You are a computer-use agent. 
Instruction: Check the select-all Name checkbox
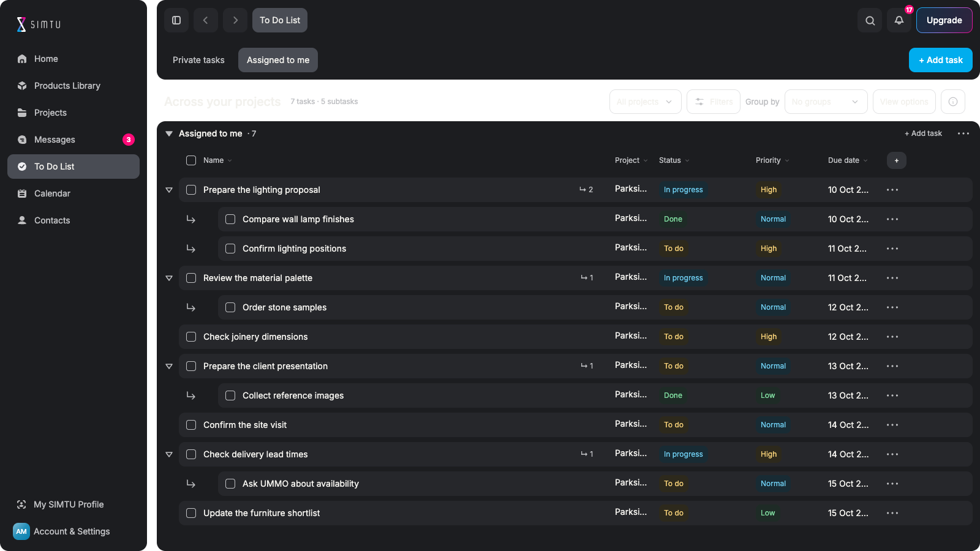pyautogui.click(x=191, y=160)
